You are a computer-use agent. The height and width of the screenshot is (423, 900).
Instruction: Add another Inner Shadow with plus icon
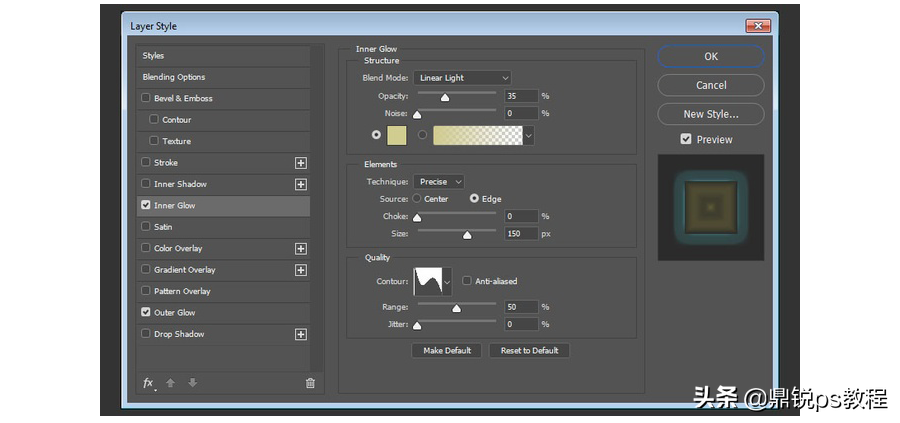[301, 184]
